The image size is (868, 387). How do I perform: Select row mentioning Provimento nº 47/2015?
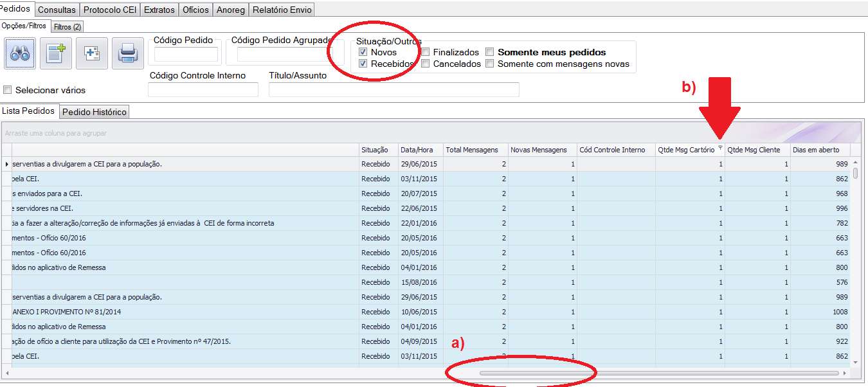click(x=424, y=341)
